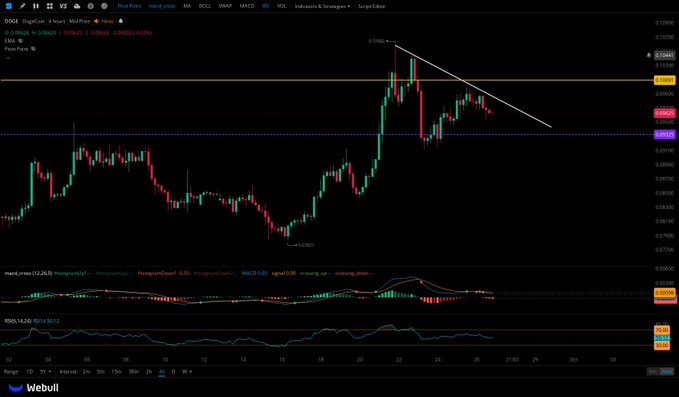The width and height of the screenshot is (679, 397).
Task: Toggle Pivot Point indicator visibility eye
Action: pos(33,49)
